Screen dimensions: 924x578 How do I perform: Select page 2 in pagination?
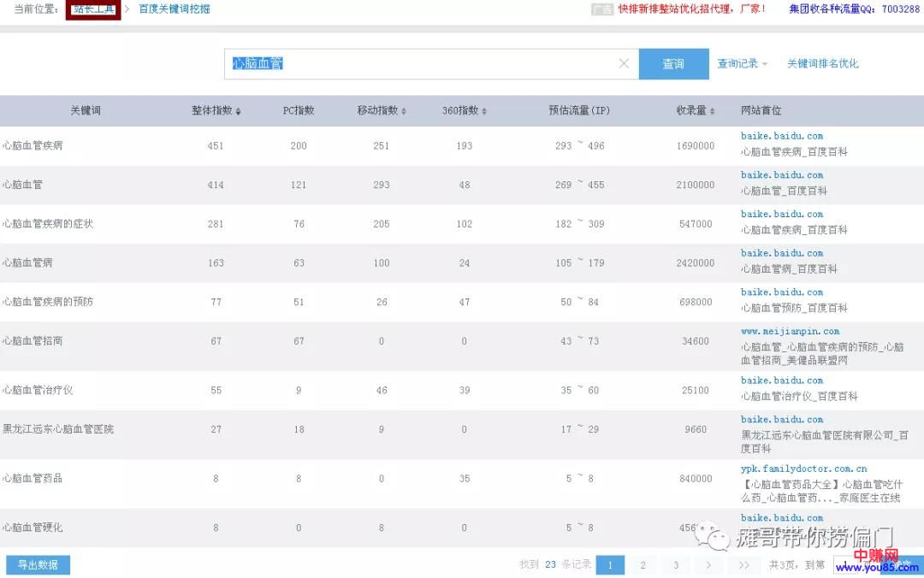(643, 565)
